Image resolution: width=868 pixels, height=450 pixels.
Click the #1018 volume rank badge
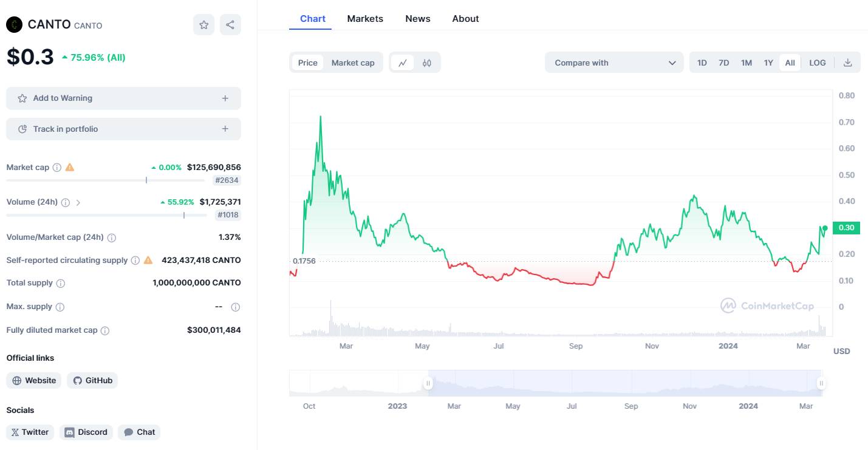click(228, 215)
